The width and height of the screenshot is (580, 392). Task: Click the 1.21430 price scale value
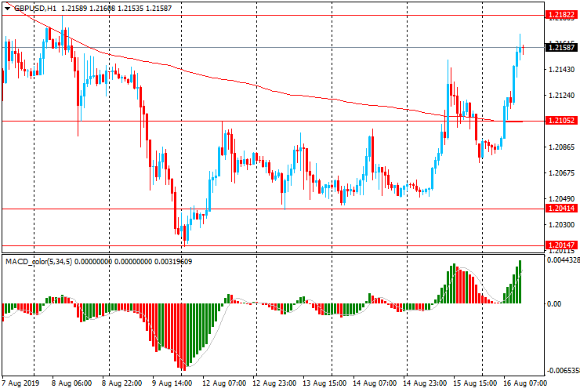[561, 70]
